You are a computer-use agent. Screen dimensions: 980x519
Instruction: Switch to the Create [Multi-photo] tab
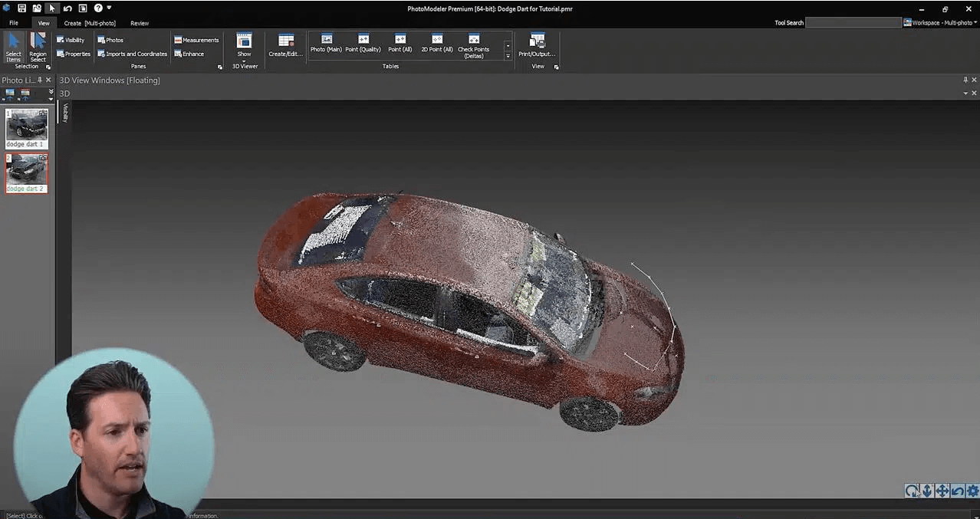[90, 23]
